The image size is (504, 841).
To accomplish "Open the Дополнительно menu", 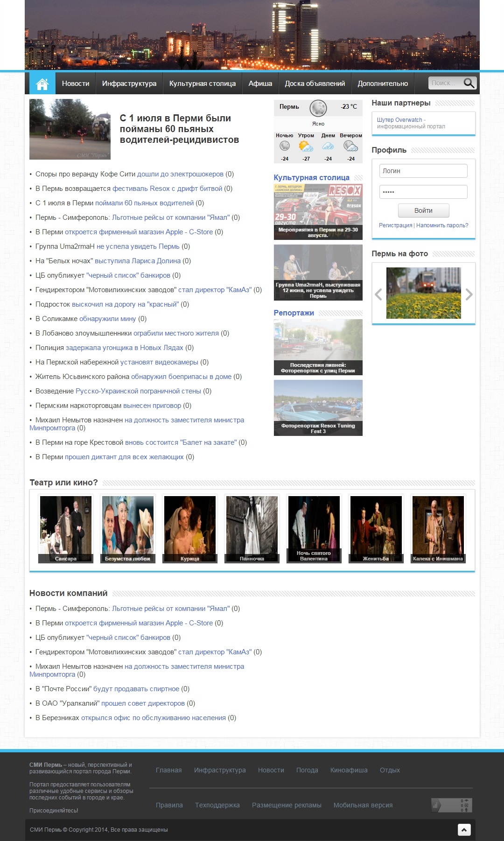I will (383, 84).
